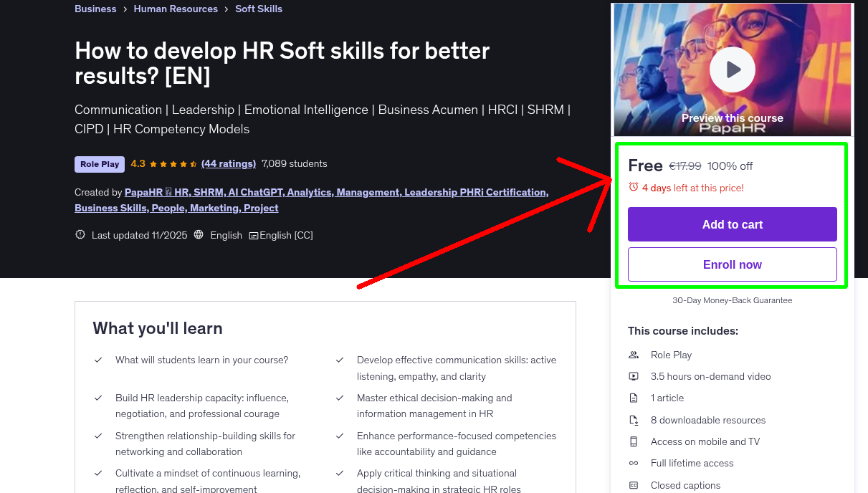Click the downloadable resources icon
868x493 pixels.
click(x=634, y=420)
